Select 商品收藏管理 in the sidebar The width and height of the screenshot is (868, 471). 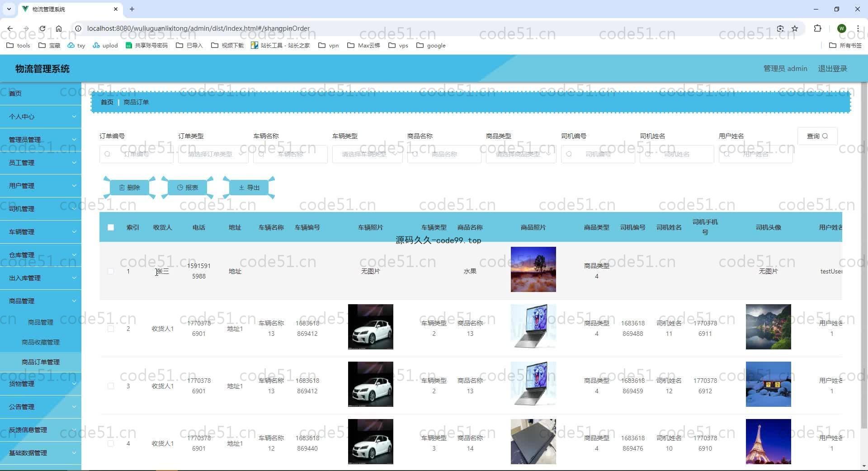(41, 342)
